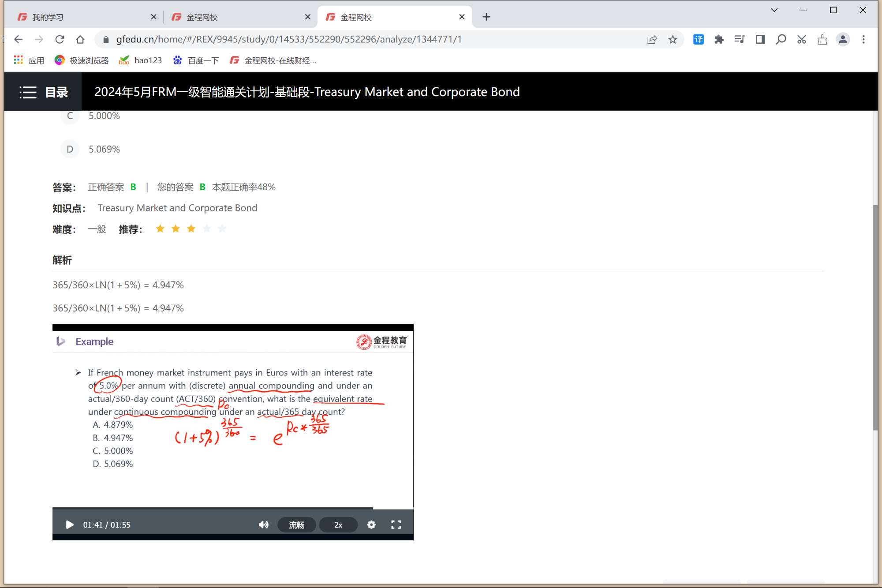Enter fullscreen mode on the video

tap(396, 524)
